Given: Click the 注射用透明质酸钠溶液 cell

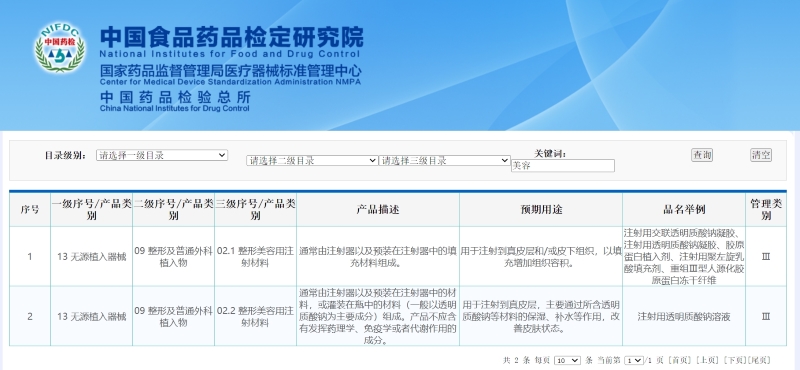Looking at the screenshot, I should point(684,316).
